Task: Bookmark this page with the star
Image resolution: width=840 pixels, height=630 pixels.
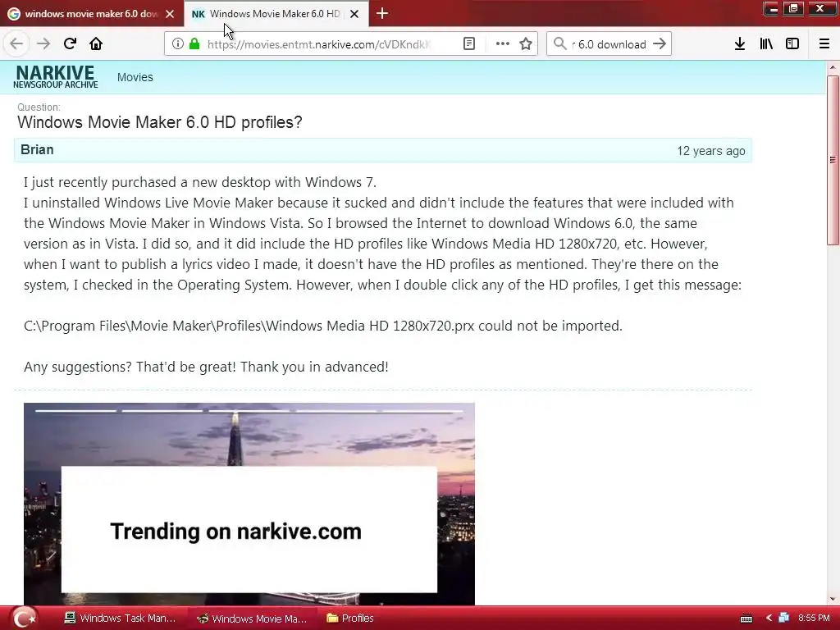Action: coord(526,44)
